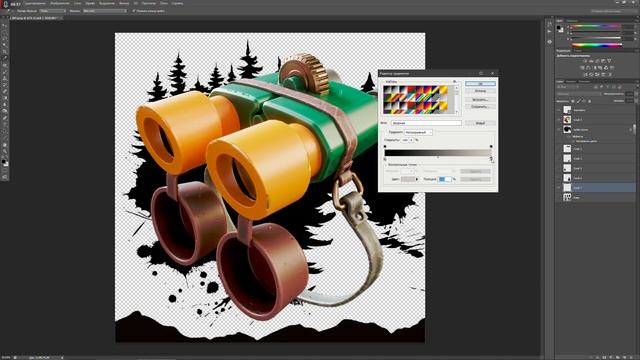This screenshot has width=640, height=360.
Task: Click the gradient name input field
Action: [x=427, y=123]
